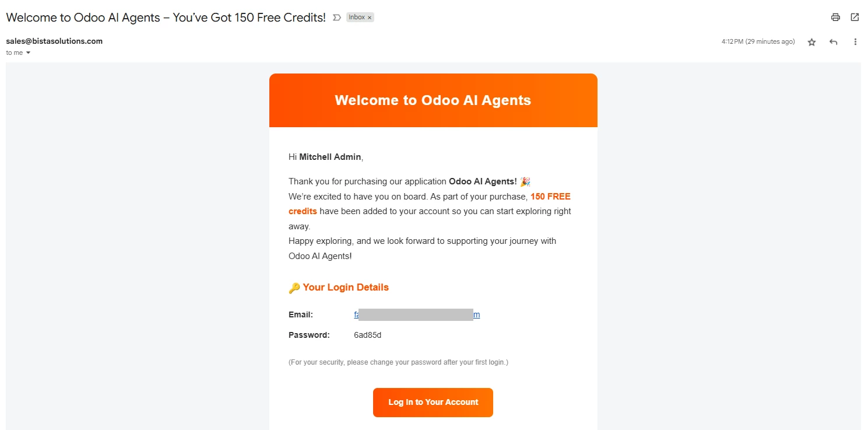Click the orange 150 FREE text
The height and width of the screenshot is (430, 868).
click(550, 197)
